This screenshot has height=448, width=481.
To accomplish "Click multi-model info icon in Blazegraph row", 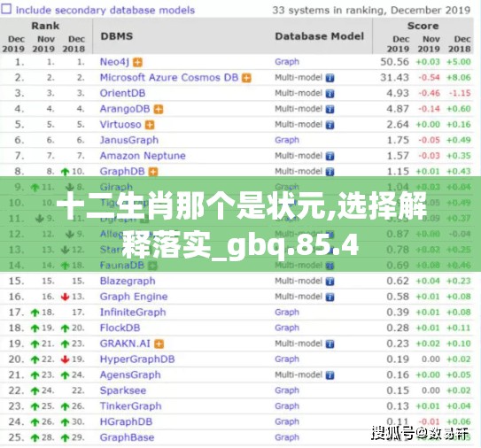I will 330,282.
